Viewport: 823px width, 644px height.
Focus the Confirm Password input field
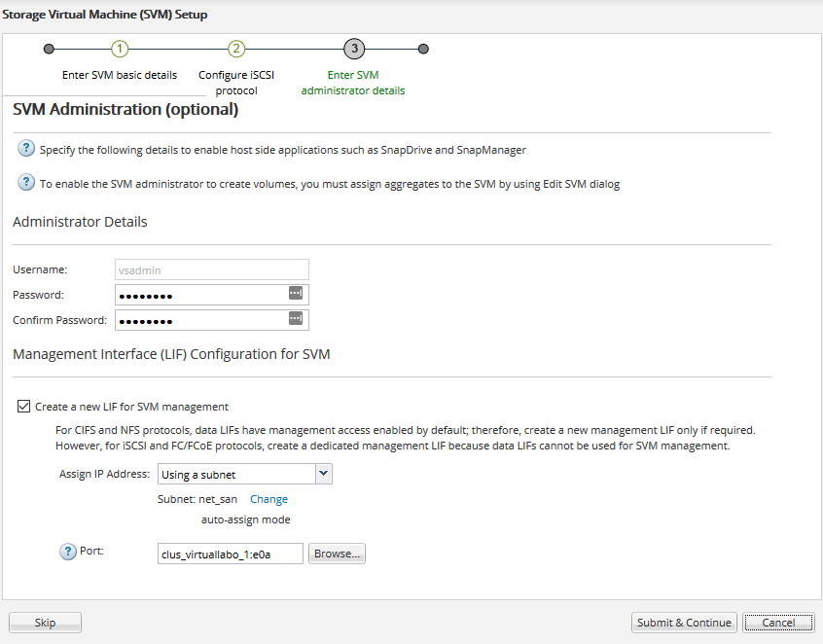click(212, 320)
